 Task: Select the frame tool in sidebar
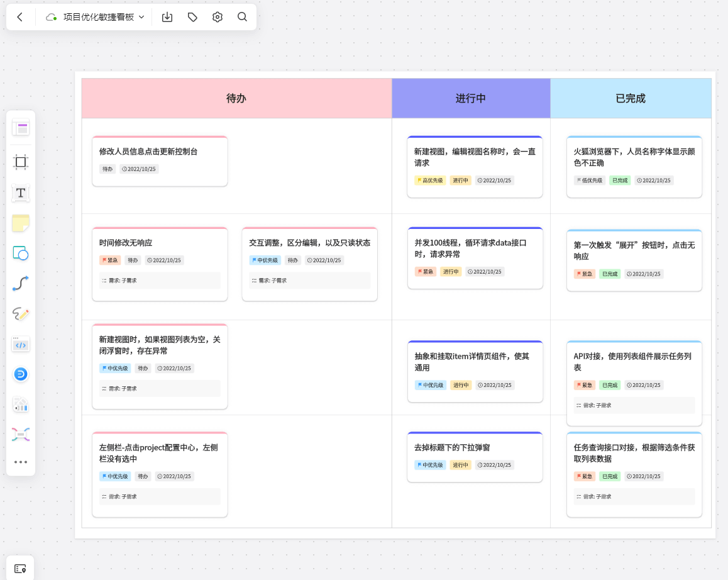[21, 162]
